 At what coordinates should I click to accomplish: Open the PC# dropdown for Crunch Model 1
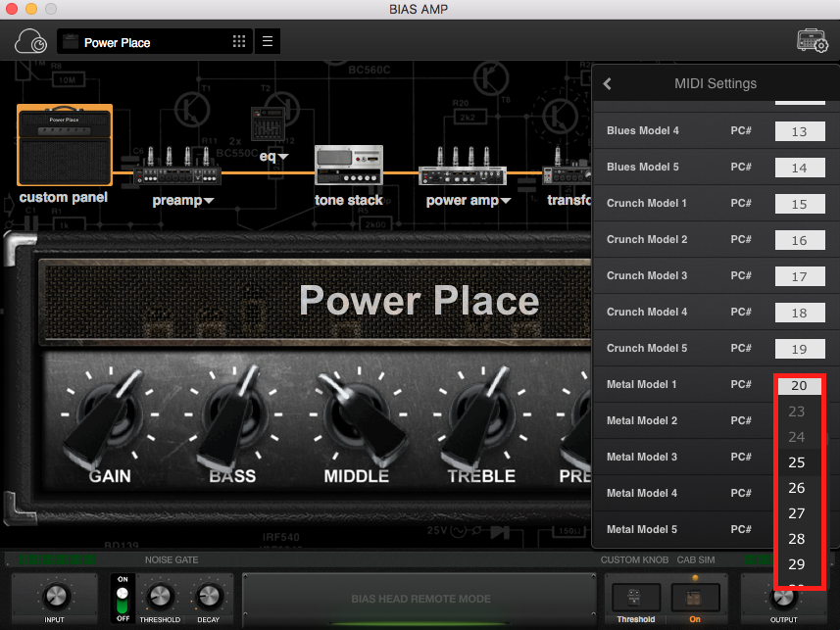click(800, 204)
